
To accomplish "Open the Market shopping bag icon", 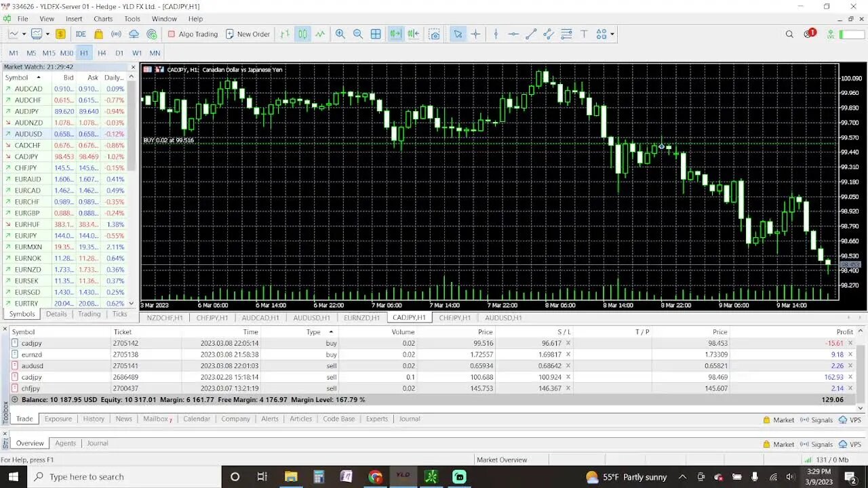I will [x=99, y=34].
